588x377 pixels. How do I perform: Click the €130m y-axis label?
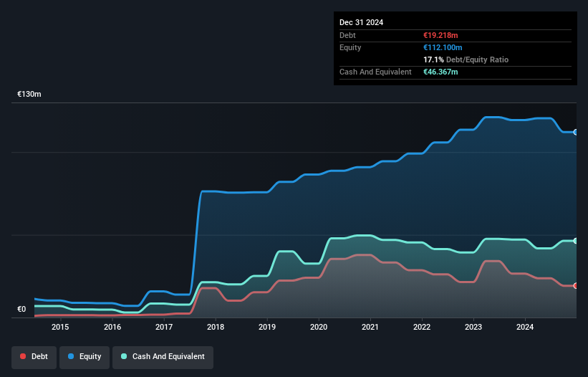click(29, 94)
